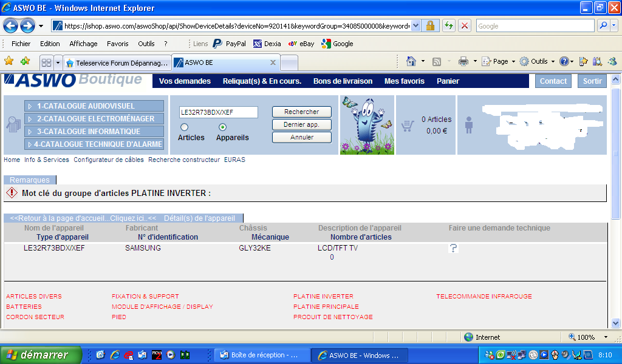Click Retour à la page d'accueil link
The width and height of the screenshot is (622, 364).
83,218
